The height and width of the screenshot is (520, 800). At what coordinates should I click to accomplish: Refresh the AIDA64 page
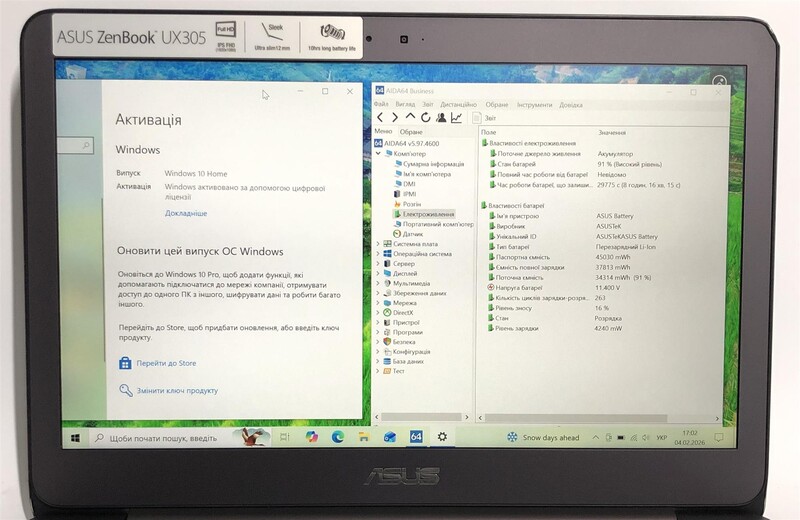(x=425, y=117)
